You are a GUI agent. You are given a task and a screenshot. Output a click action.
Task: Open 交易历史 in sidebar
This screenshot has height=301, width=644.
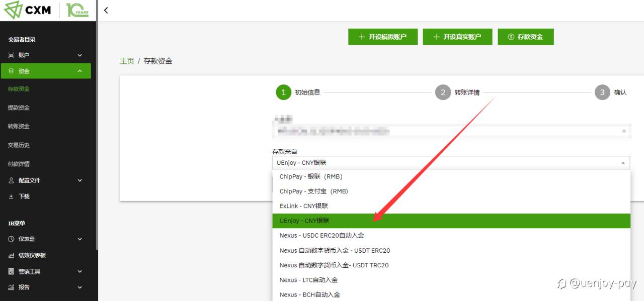tap(19, 145)
